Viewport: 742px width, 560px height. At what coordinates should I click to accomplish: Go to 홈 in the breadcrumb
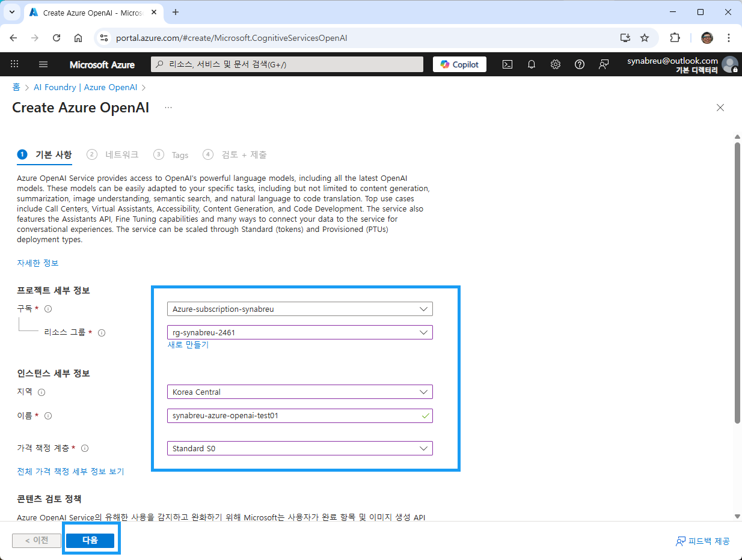[16, 87]
